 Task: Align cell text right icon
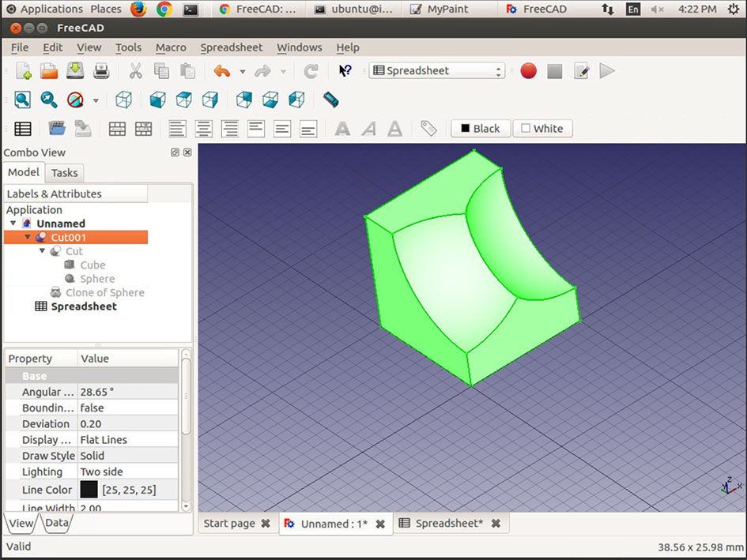point(230,129)
